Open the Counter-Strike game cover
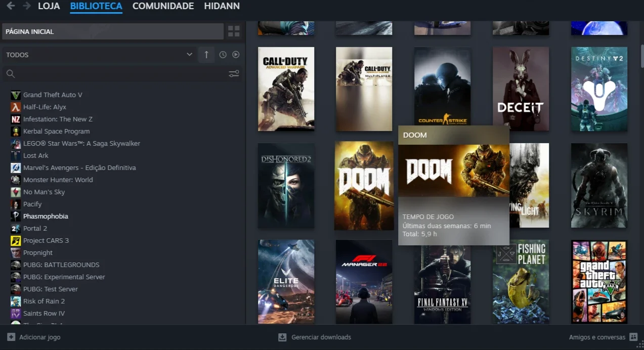Image resolution: width=644 pixels, height=350 pixels. point(442,86)
